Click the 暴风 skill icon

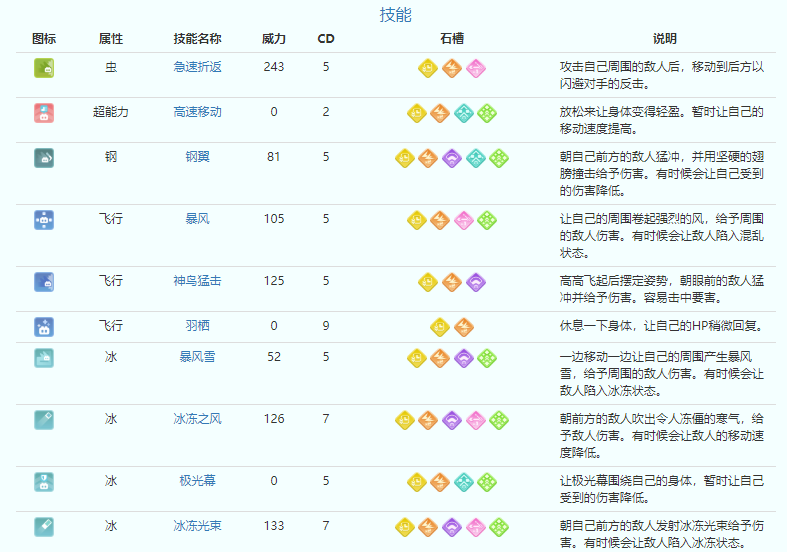coord(44,220)
